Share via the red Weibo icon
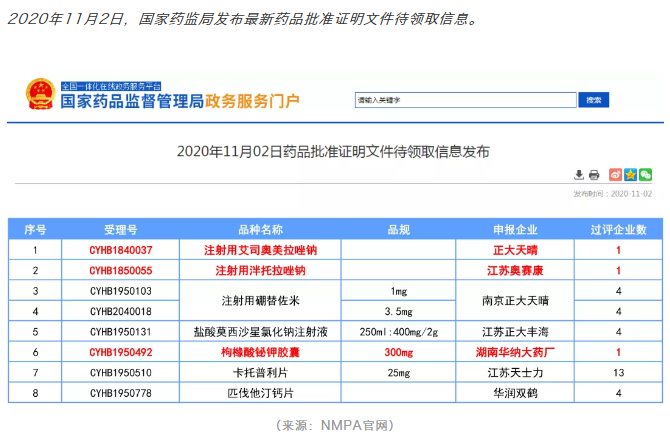Viewport: 670px width, 443px height. (616, 175)
